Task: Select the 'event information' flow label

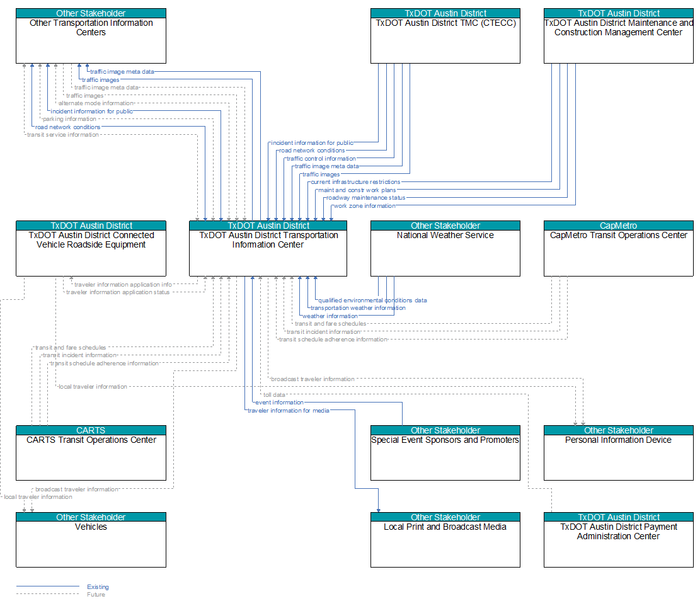Action: (x=280, y=403)
